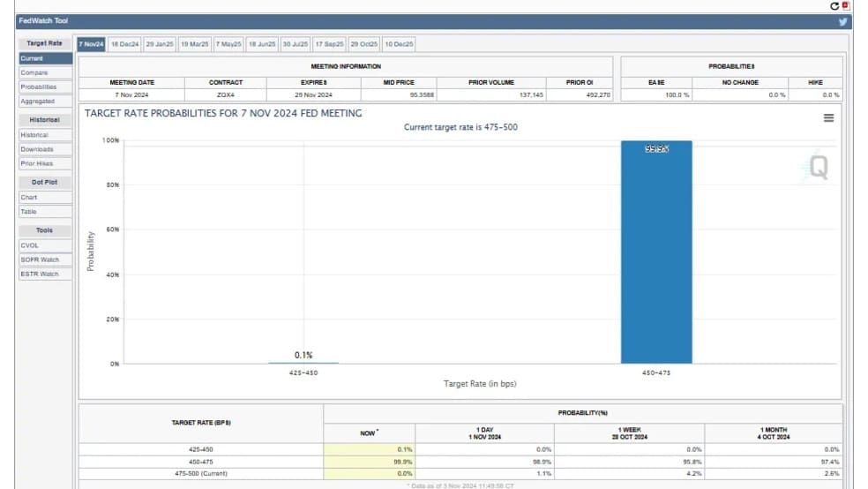Viewport: 868px width, 489px height.
Task: Open the Dot Plot Table item
Action: click(45, 212)
